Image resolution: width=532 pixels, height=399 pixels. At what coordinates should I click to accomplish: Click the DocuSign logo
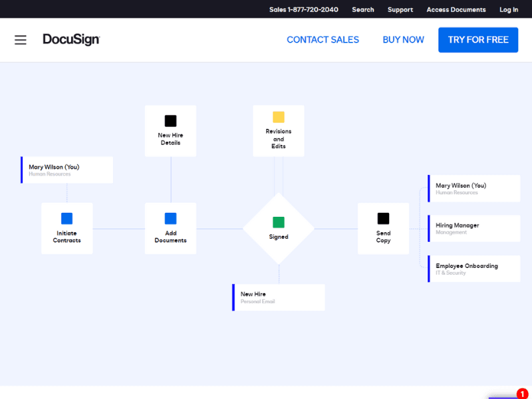tap(71, 39)
